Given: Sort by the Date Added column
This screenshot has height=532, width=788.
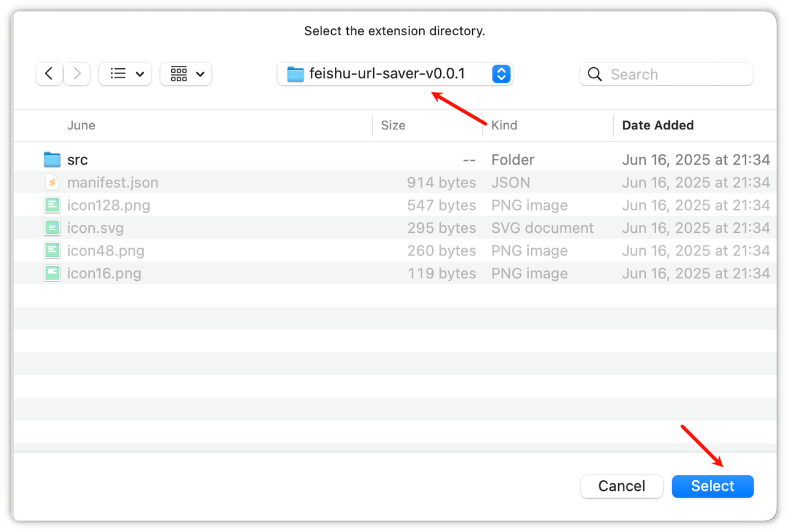Looking at the screenshot, I should click(657, 126).
